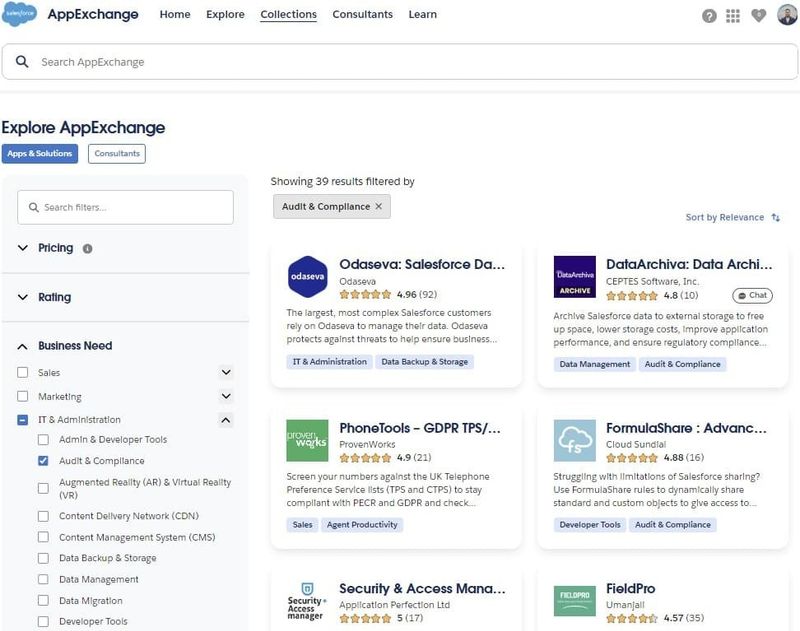800x631 pixels.
Task: Open the Collections nav item
Action: 288,14
